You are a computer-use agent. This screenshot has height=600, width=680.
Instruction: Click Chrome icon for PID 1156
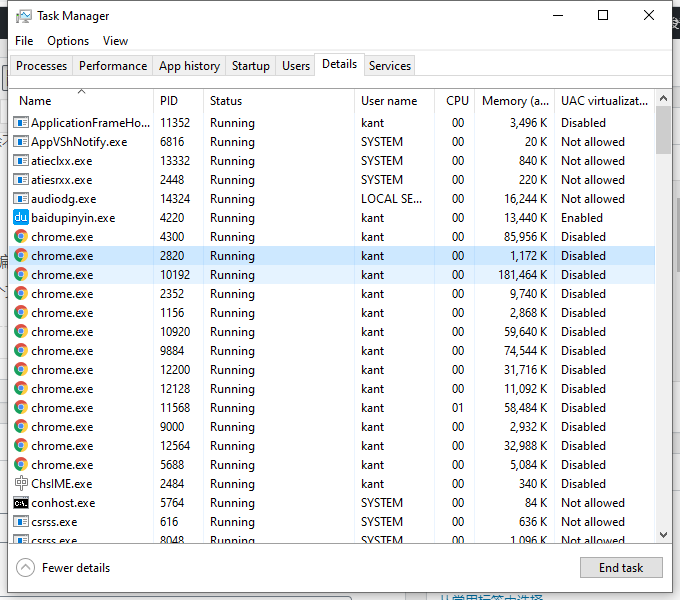coord(21,313)
